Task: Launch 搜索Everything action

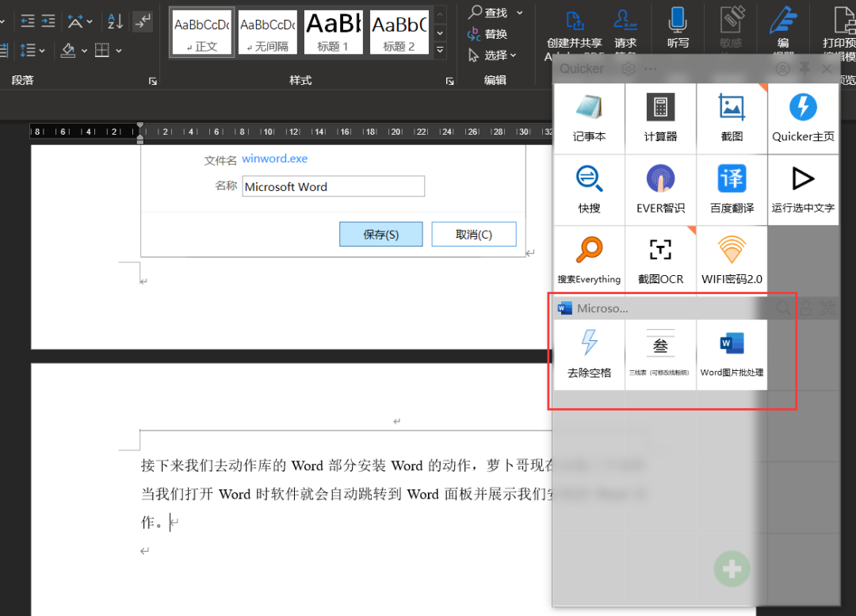Action: point(589,261)
